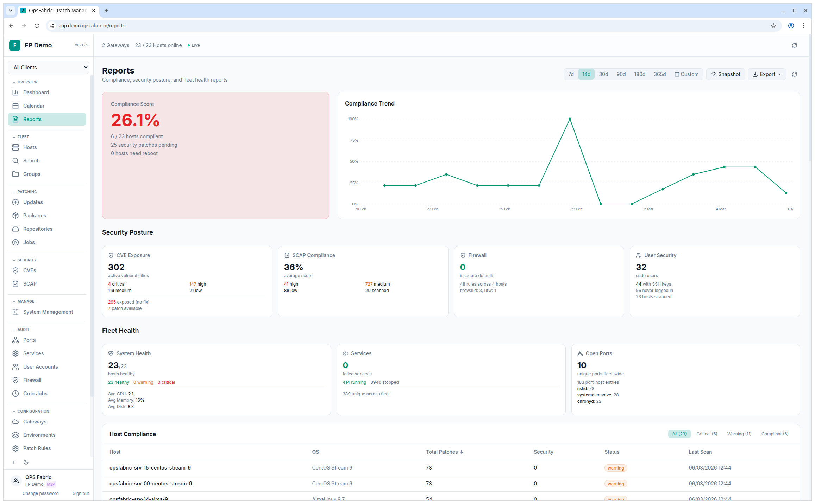This screenshot has width=815, height=504.
Task: Open the Dashboard from sidebar
Action: pos(36,92)
